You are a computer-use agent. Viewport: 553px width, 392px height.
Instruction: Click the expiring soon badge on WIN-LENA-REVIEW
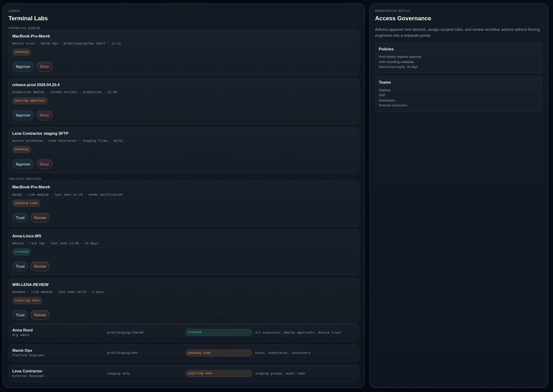tap(27, 301)
